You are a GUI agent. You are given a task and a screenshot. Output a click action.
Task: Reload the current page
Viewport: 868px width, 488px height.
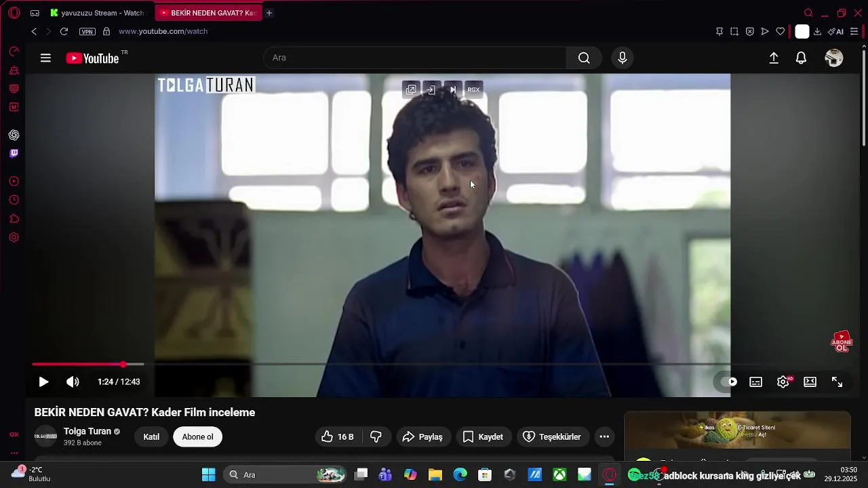(x=64, y=31)
